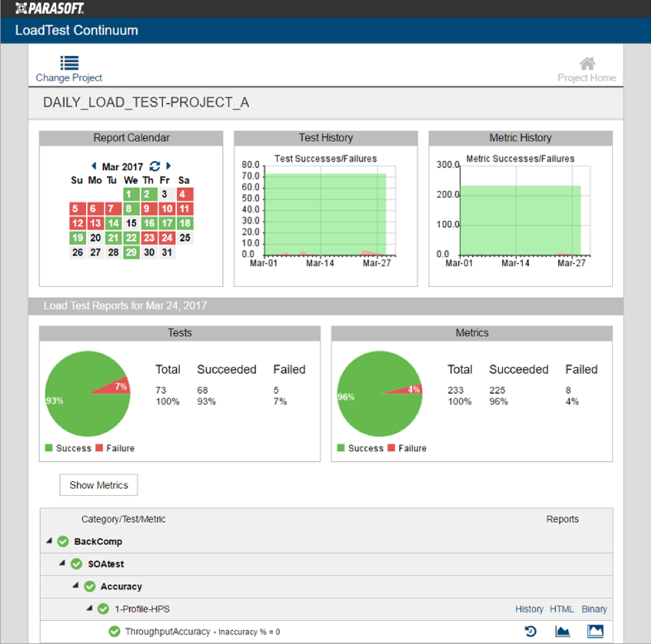Click Metrics total count '233'
The width and height of the screenshot is (651, 644).
click(455, 390)
